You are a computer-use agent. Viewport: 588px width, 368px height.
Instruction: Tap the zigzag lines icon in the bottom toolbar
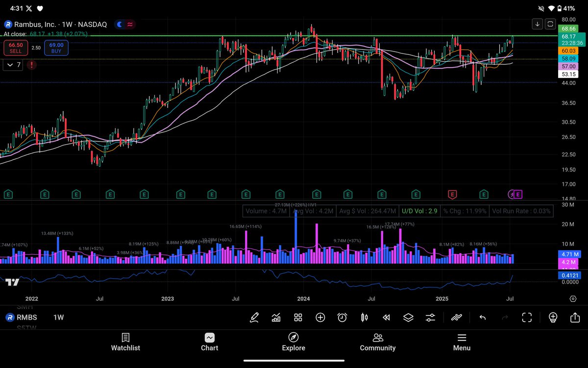pyautogui.click(x=457, y=317)
